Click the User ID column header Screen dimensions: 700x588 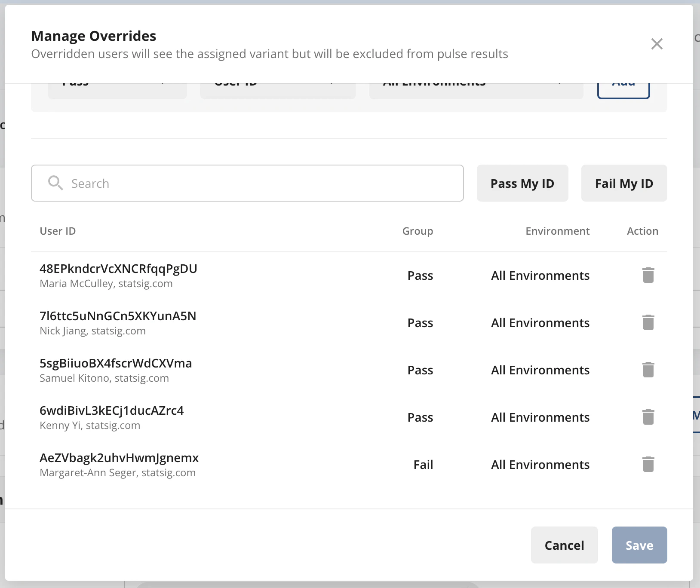(57, 231)
